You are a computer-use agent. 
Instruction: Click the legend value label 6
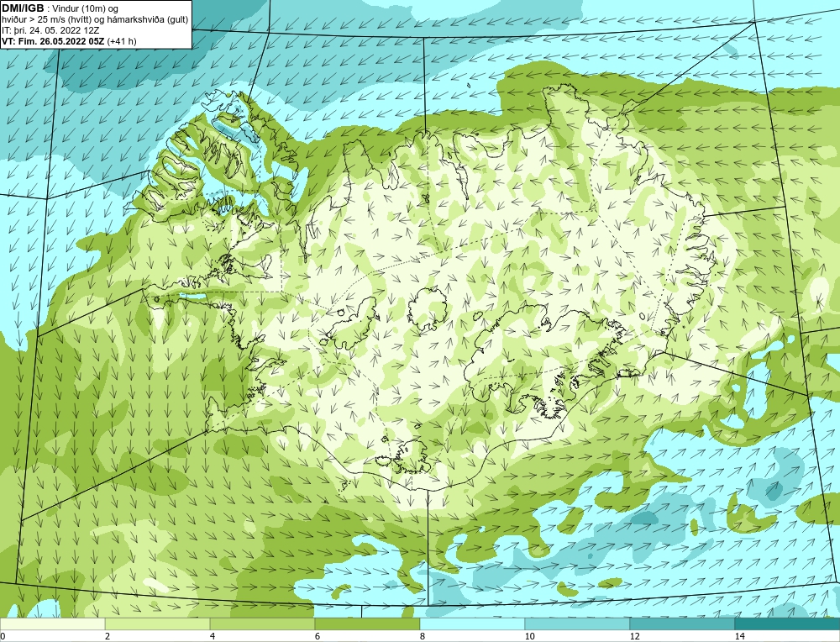318,636
